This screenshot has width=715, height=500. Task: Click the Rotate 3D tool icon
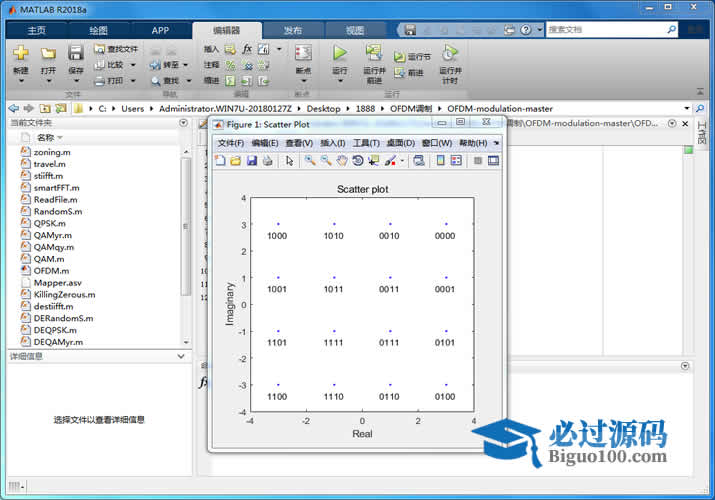(x=357, y=160)
